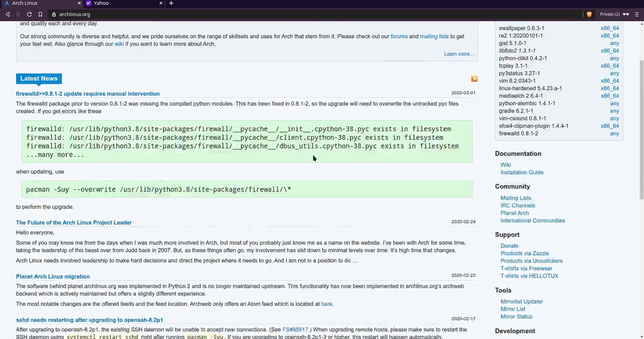The width and height of the screenshot is (644, 339).
Task: Open Products via Zazzle
Action: pos(525,253)
